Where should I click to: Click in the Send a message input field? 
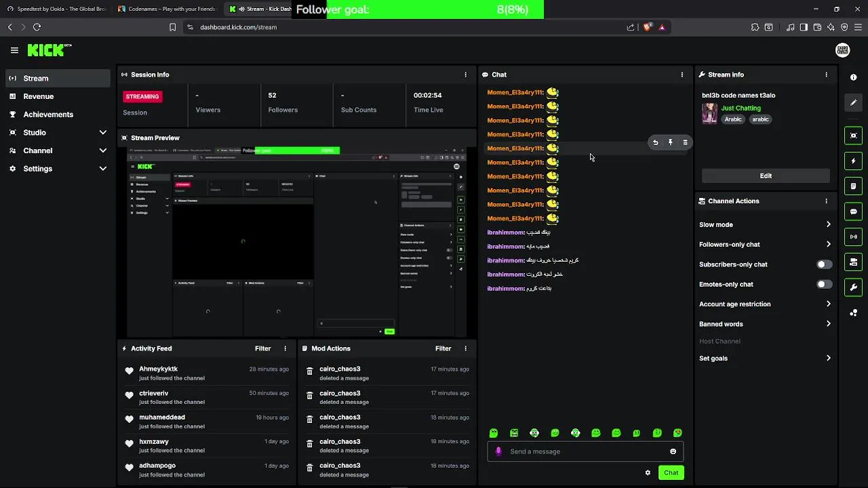[586, 451]
